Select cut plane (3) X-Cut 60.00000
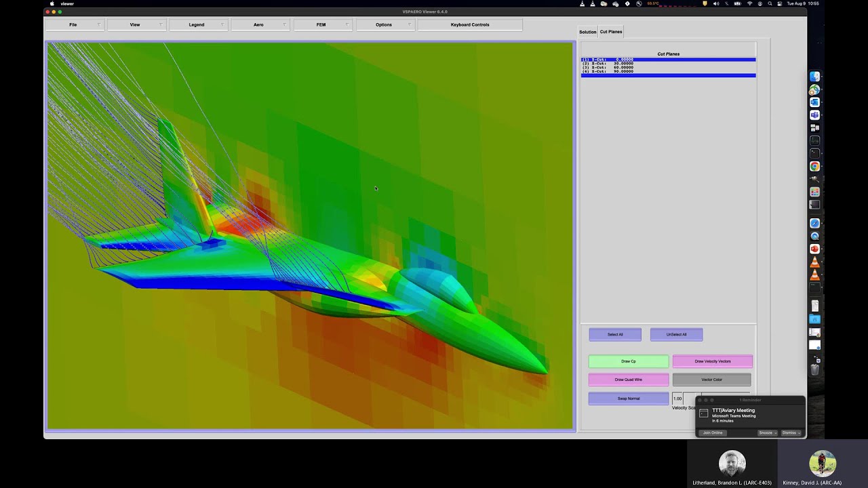Screen dimensions: 868x488 coord(668,68)
